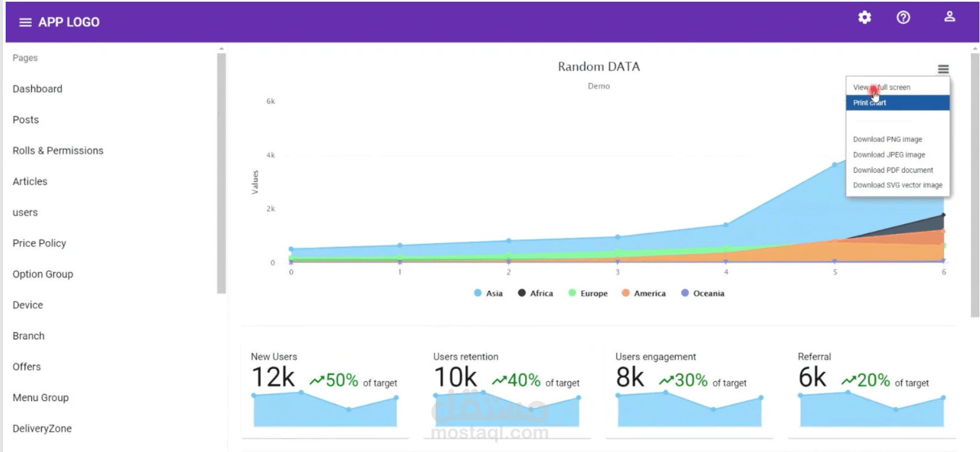Image resolution: width=980 pixels, height=452 pixels.
Task: Toggle Africa series in legend
Action: tap(535, 293)
